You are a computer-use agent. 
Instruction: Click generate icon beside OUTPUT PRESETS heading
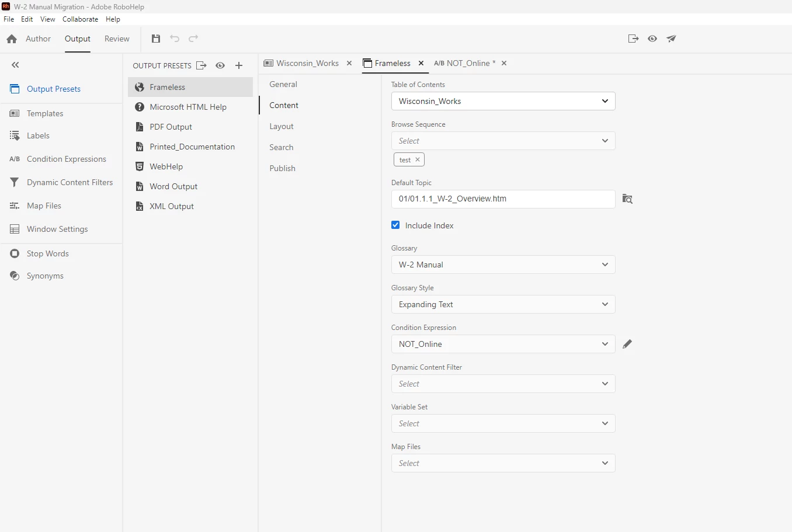(x=202, y=65)
